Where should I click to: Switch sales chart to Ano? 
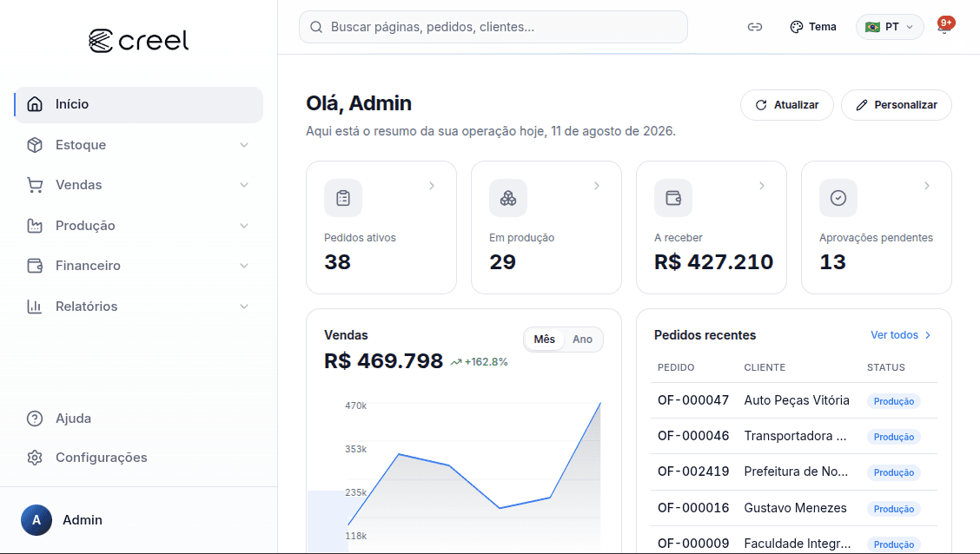click(x=582, y=340)
